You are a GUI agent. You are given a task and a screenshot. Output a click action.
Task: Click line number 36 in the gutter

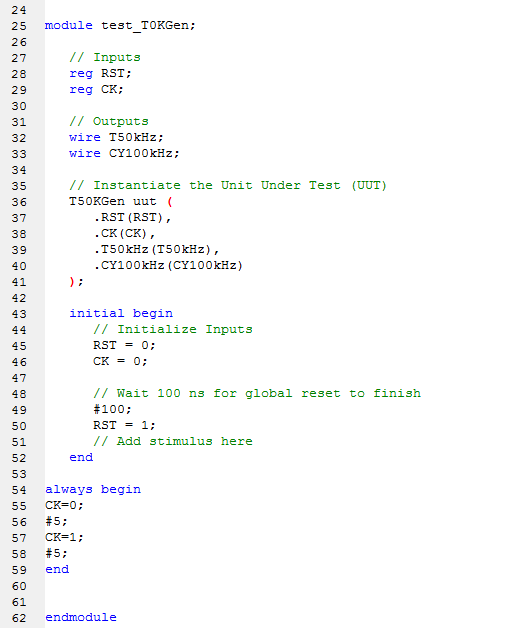(x=19, y=202)
